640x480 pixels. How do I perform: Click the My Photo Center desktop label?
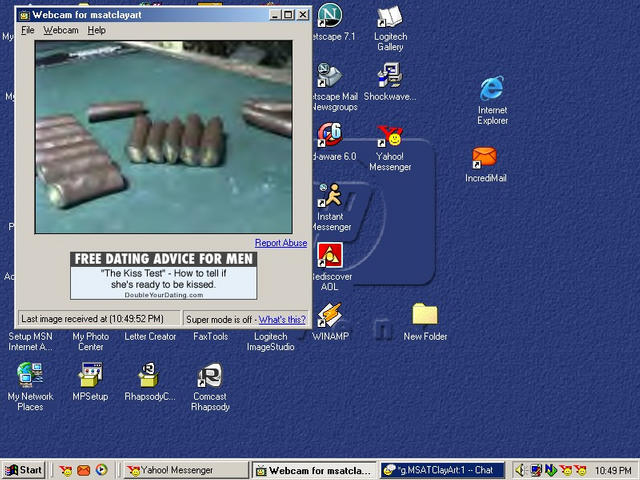(x=91, y=342)
